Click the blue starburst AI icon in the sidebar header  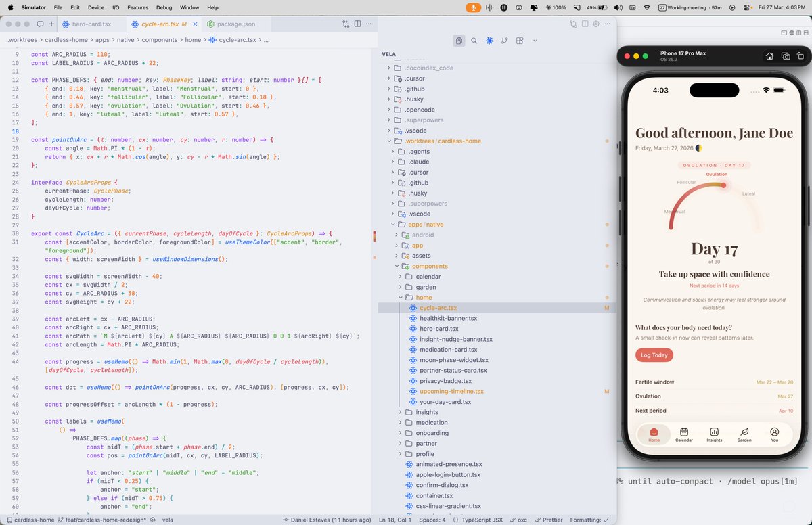pyautogui.click(x=489, y=41)
